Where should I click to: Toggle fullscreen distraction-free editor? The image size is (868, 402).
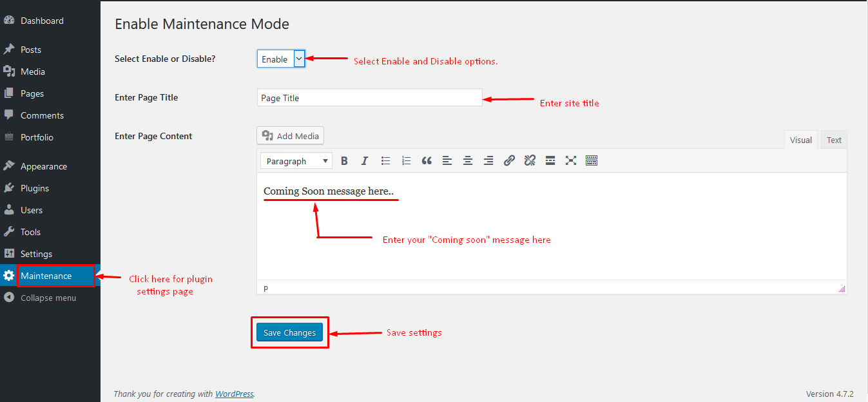(x=571, y=160)
